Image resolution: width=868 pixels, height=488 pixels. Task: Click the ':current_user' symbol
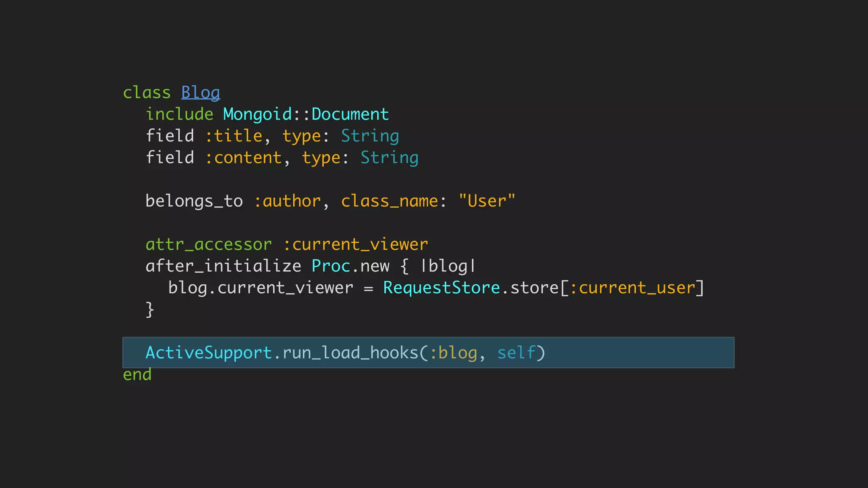(632, 288)
